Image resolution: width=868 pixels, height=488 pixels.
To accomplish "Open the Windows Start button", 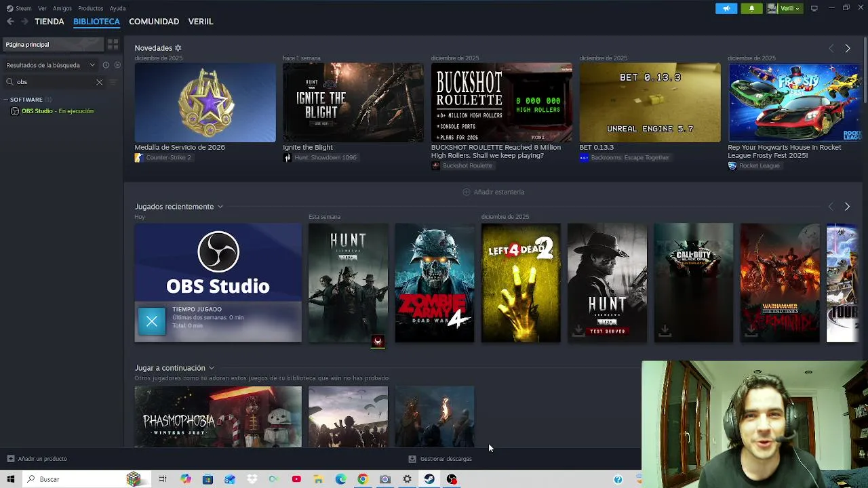I will [10, 479].
